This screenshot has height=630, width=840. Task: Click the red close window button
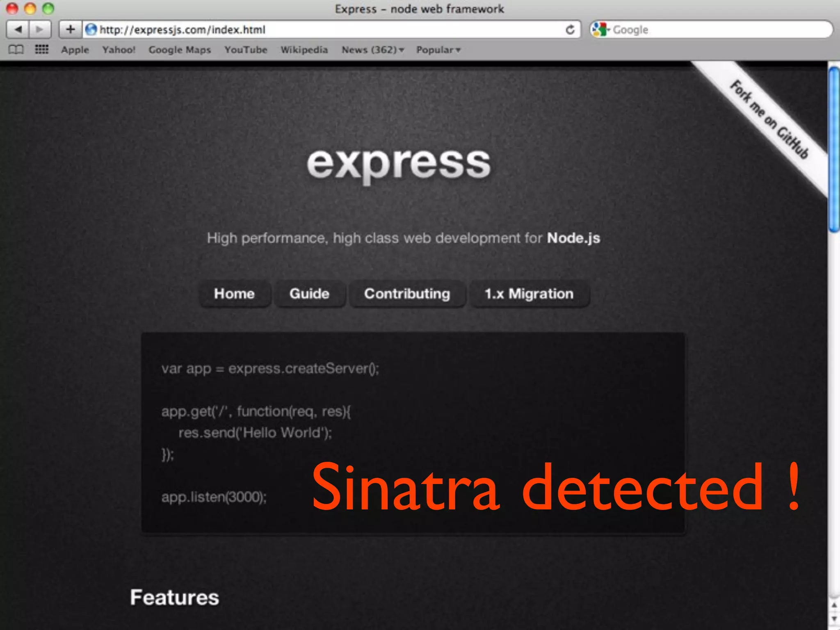[12, 8]
